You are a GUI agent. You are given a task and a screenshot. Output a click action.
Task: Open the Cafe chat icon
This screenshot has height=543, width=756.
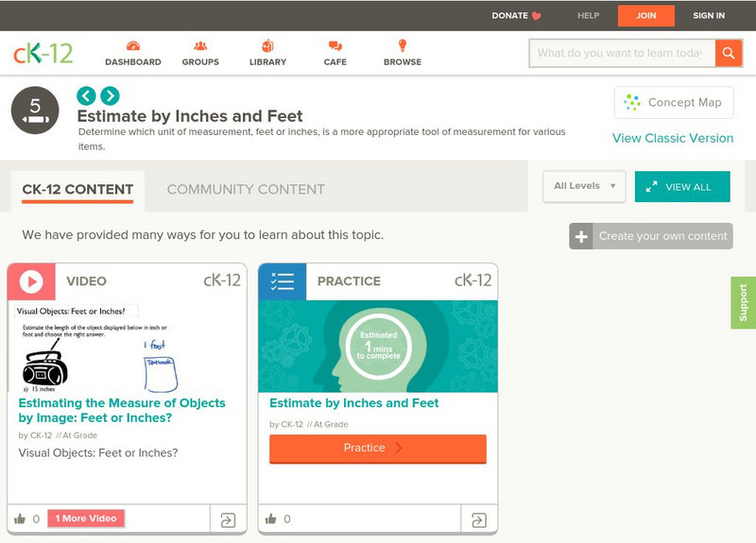(335, 46)
